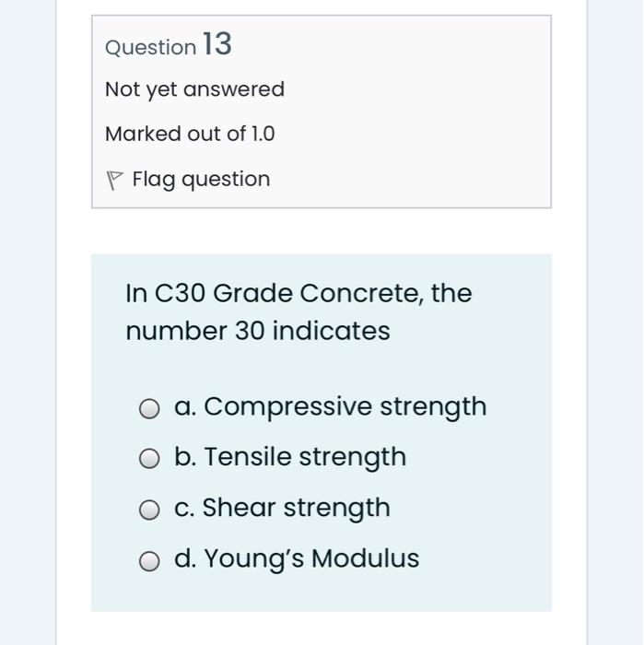Click the words number 30 indicates
Image resolution: width=644 pixels, height=645 pixels.
[258, 331]
